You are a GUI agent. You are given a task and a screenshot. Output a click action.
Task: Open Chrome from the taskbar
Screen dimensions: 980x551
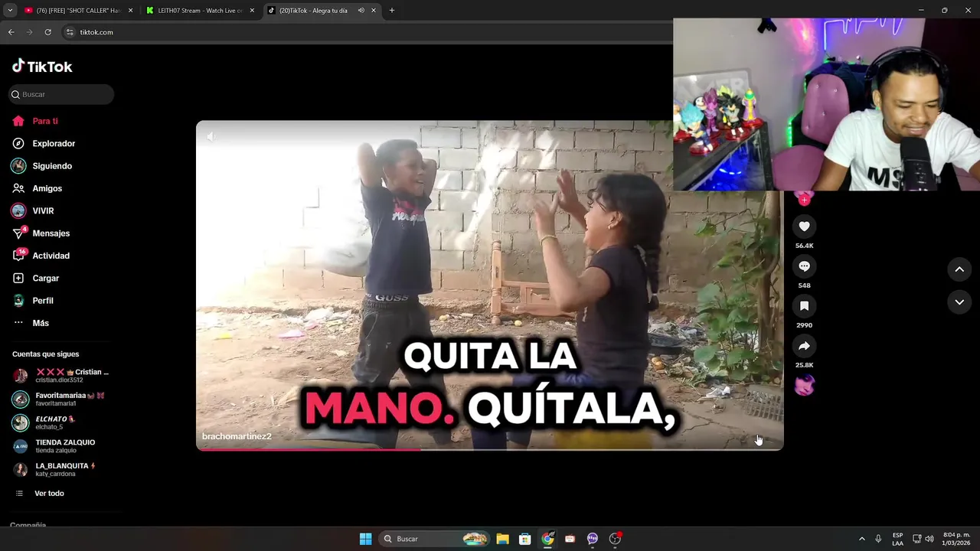[x=547, y=539]
